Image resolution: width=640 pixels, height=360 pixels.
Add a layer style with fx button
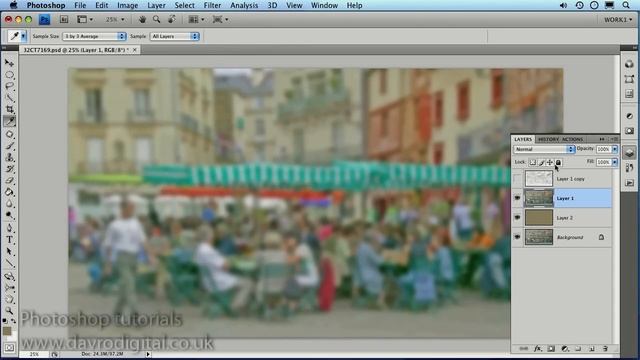538,349
